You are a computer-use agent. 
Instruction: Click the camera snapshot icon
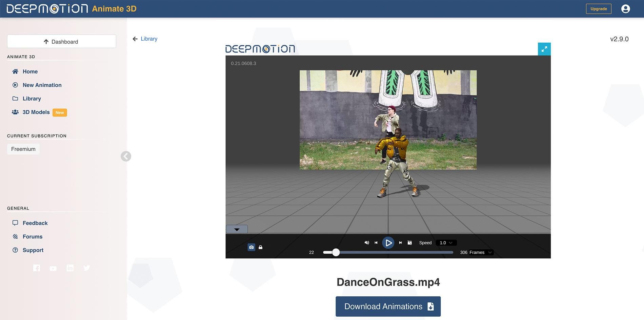(x=251, y=247)
